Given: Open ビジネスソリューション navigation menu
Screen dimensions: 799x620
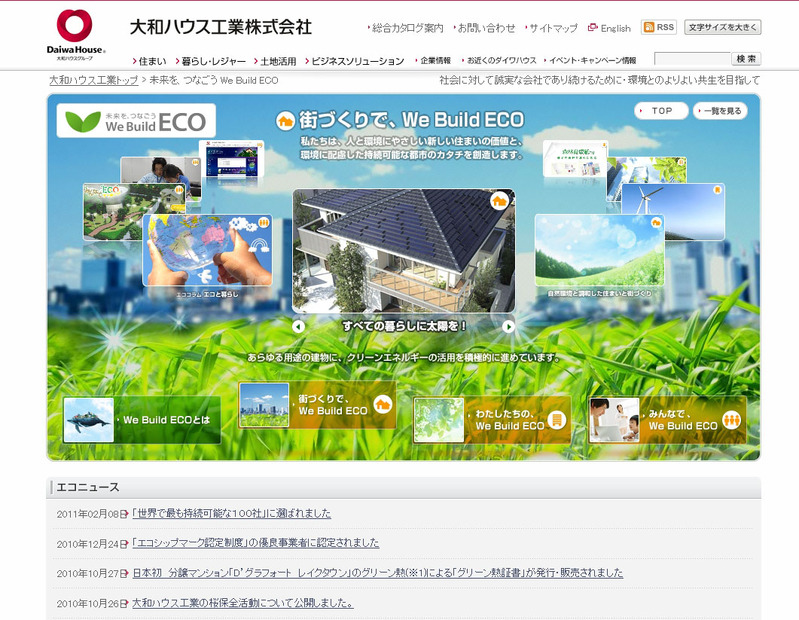Looking at the screenshot, I should (355, 61).
